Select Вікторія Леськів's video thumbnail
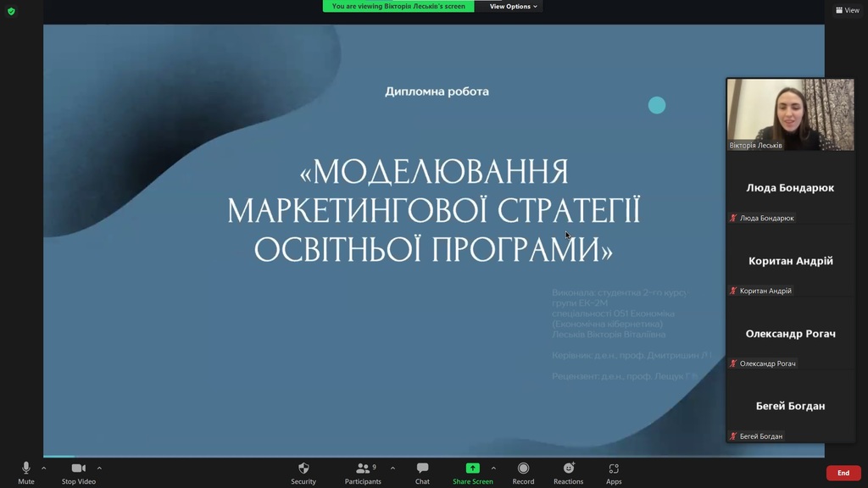 tap(790, 114)
